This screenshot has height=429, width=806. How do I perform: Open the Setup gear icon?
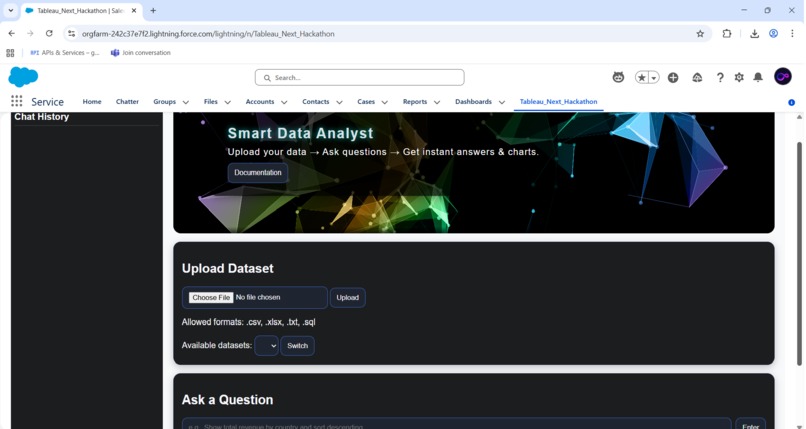[x=739, y=77]
